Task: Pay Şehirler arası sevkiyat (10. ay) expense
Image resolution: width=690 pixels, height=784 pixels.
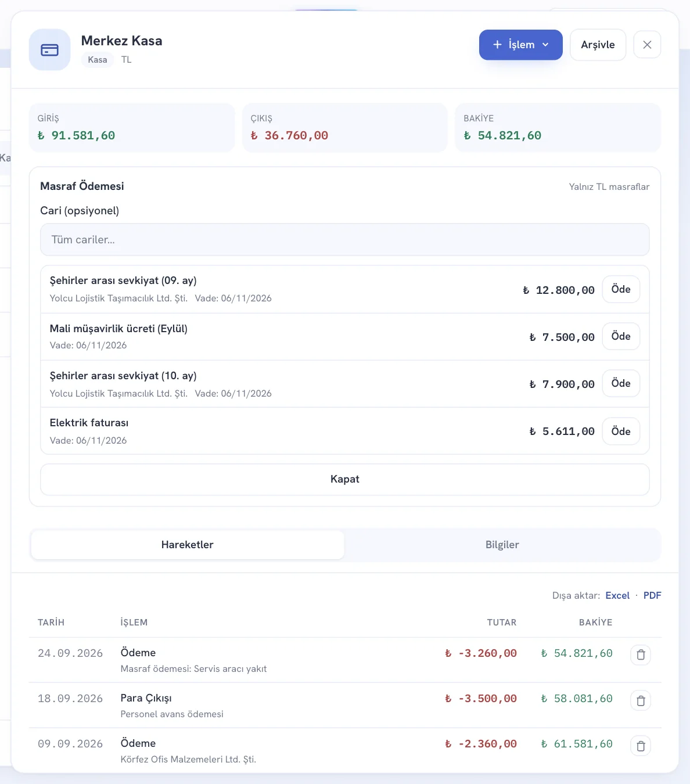Action: tap(621, 383)
